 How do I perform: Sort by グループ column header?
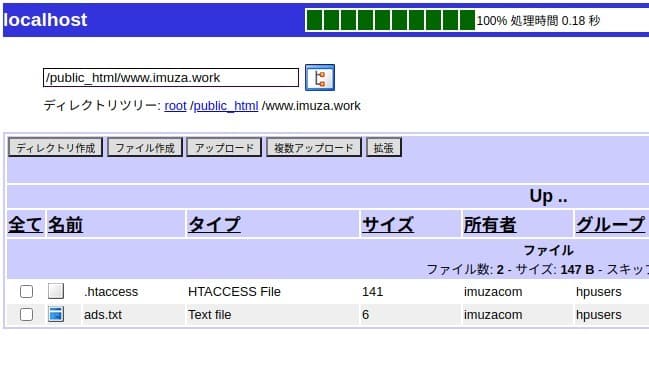click(x=610, y=224)
